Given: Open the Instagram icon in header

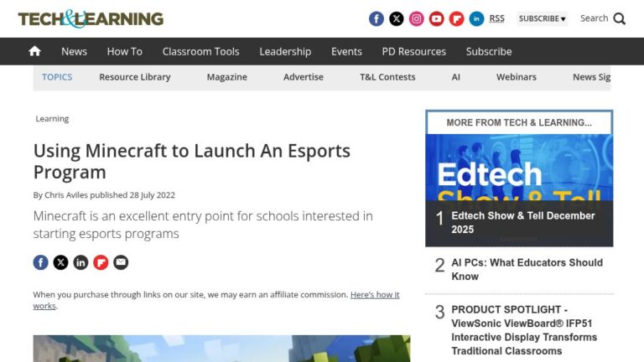Looking at the screenshot, I should [417, 19].
